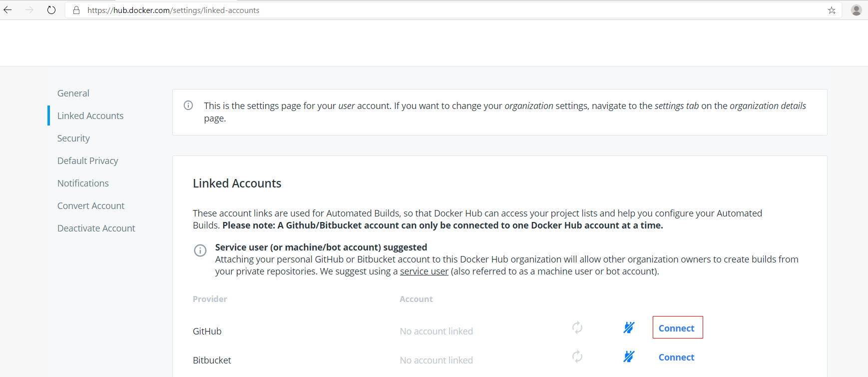
Task: Bookmark this page with the star icon
Action: [x=832, y=10]
